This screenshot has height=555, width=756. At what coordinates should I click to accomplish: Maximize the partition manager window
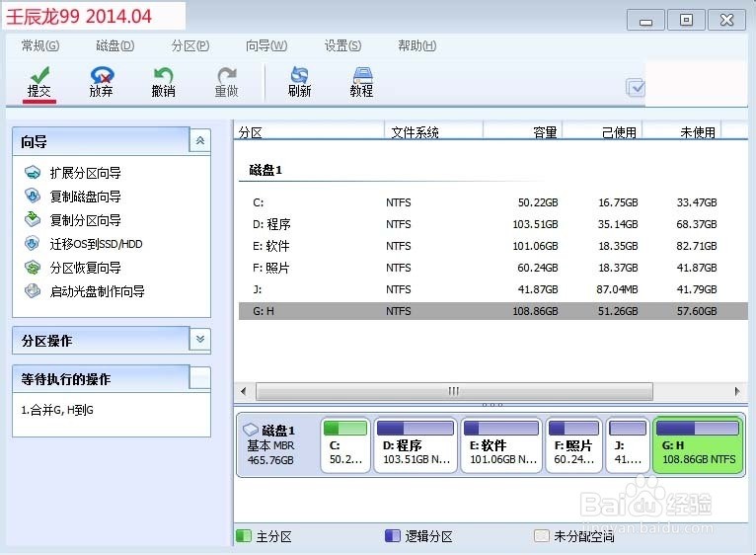(686, 21)
